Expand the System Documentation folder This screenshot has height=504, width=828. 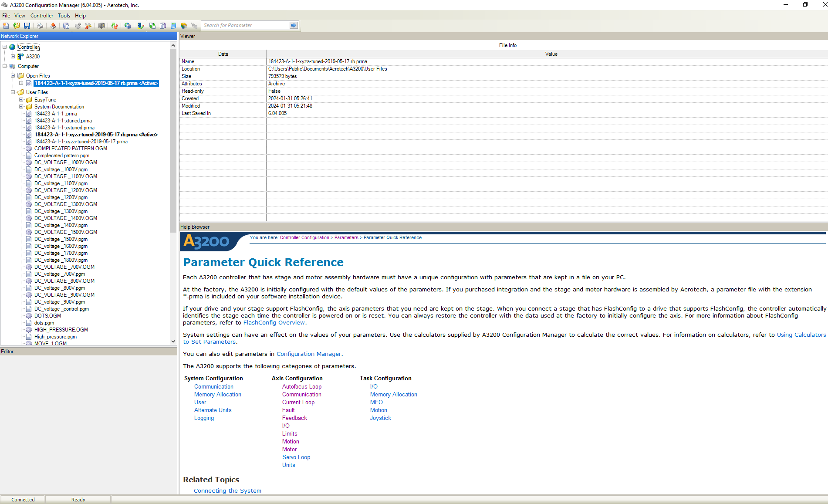[x=21, y=107]
